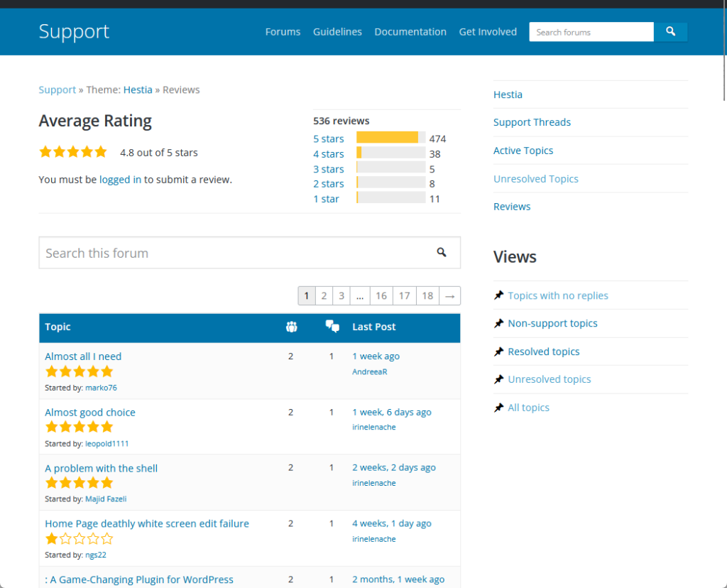Open topic A problem with the shell
The image size is (727, 588).
(101, 469)
